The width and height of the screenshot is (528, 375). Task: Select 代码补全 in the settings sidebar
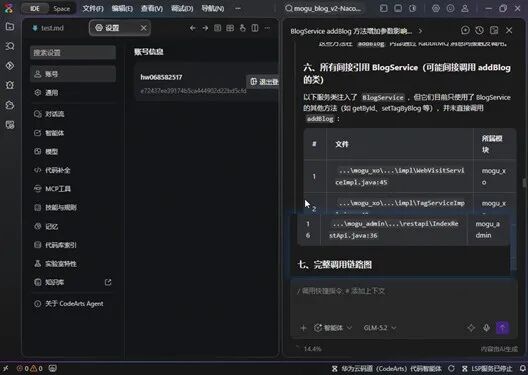pyautogui.click(x=73, y=170)
